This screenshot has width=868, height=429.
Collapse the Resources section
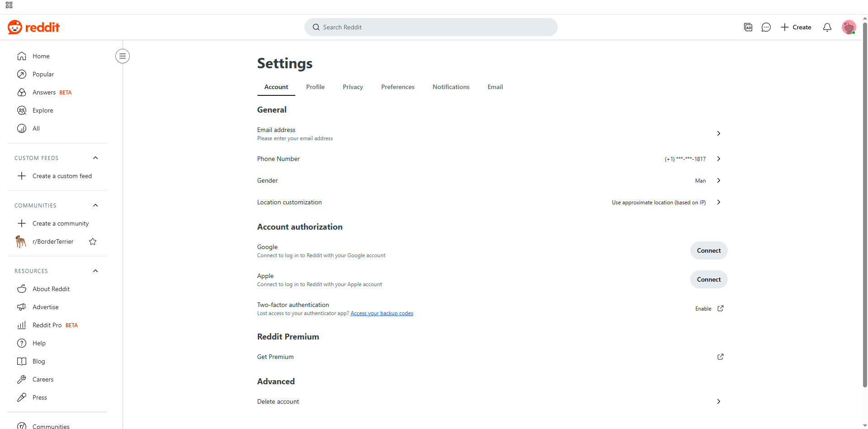pos(95,271)
